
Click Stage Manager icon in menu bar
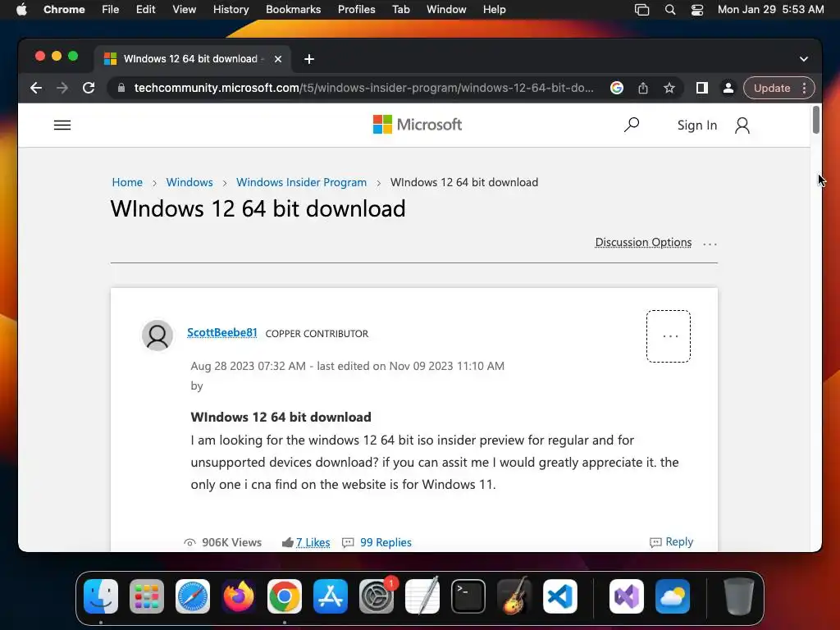[641, 10]
